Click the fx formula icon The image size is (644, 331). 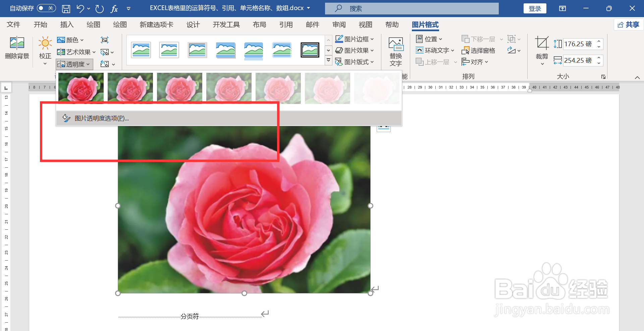coord(114,8)
